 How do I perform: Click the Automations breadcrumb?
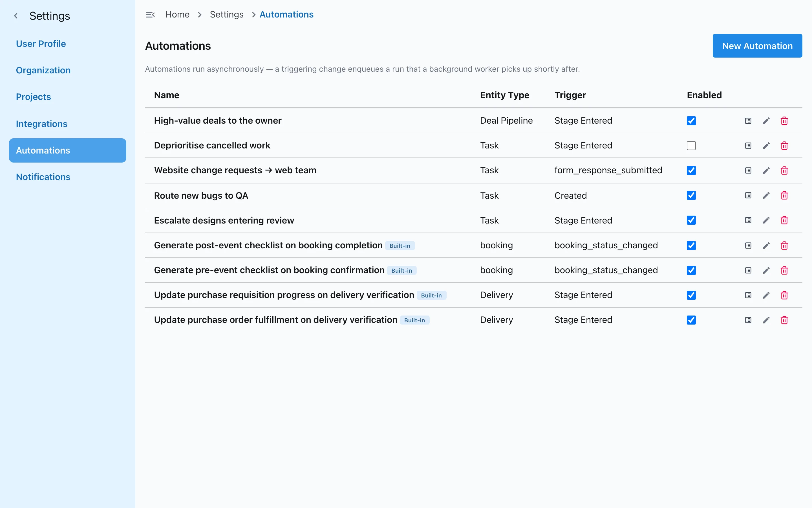(286, 14)
